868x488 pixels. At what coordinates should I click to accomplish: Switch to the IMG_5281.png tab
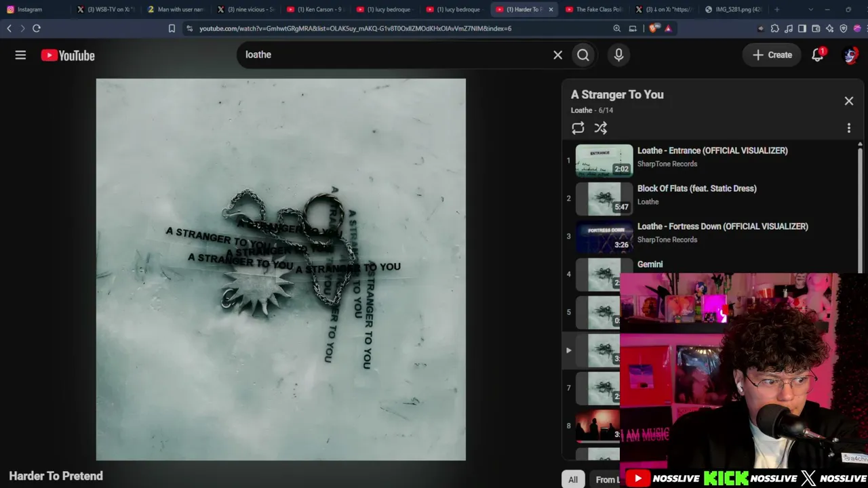(732, 9)
